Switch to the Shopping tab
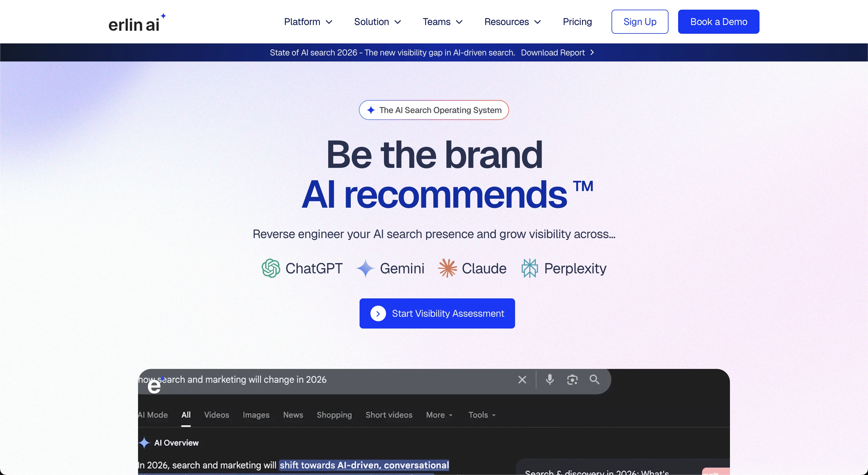Screen dimensions: 868x475 click(334, 415)
